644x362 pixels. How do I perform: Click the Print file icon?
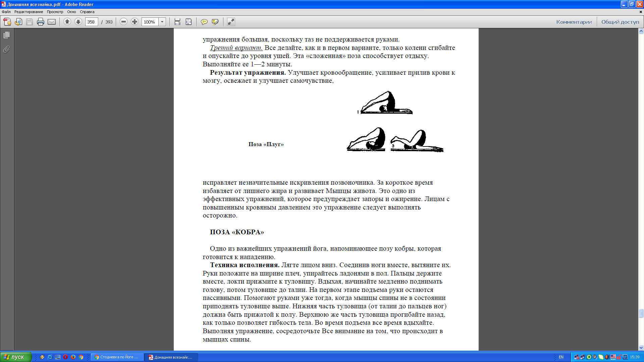coord(41,22)
